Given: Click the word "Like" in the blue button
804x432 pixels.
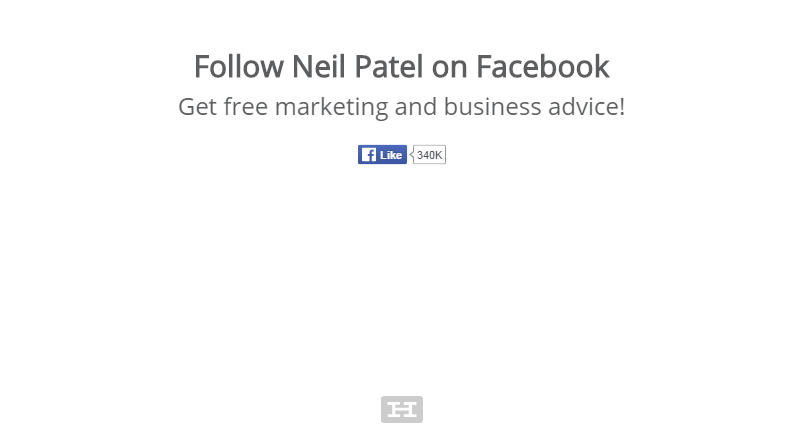Looking at the screenshot, I should pyautogui.click(x=391, y=155).
